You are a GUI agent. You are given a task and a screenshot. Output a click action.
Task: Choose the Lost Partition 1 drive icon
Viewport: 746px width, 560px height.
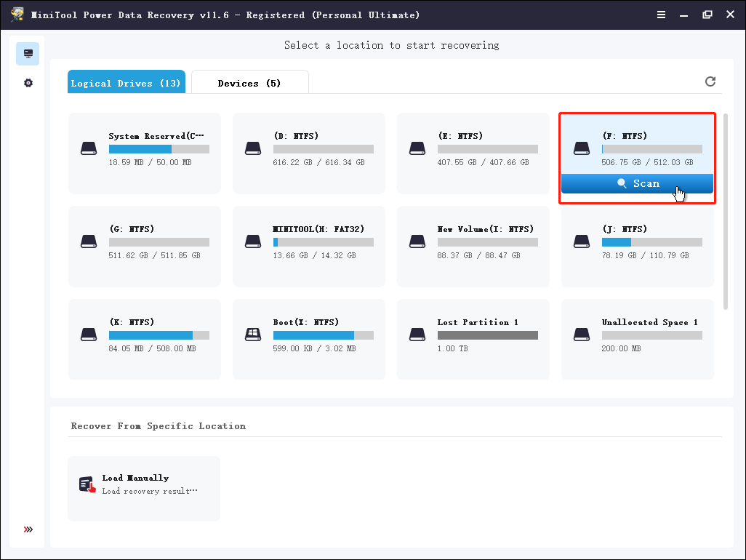tap(417, 335)
